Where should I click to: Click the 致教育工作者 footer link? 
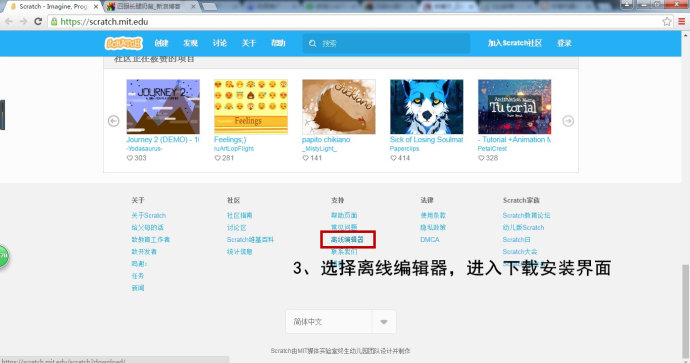point(150,239)
